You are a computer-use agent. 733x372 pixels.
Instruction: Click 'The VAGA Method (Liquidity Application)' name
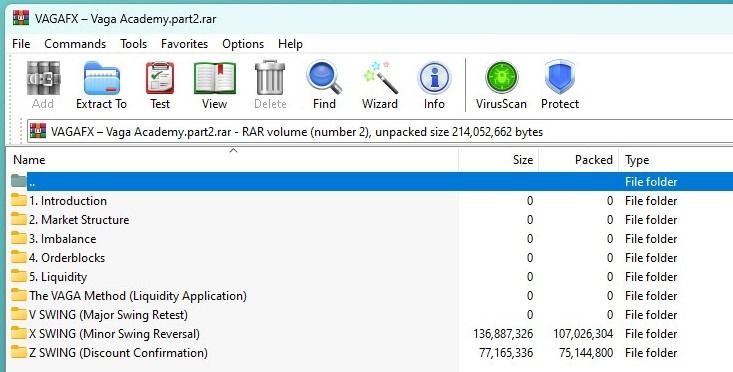coord(138,296)
